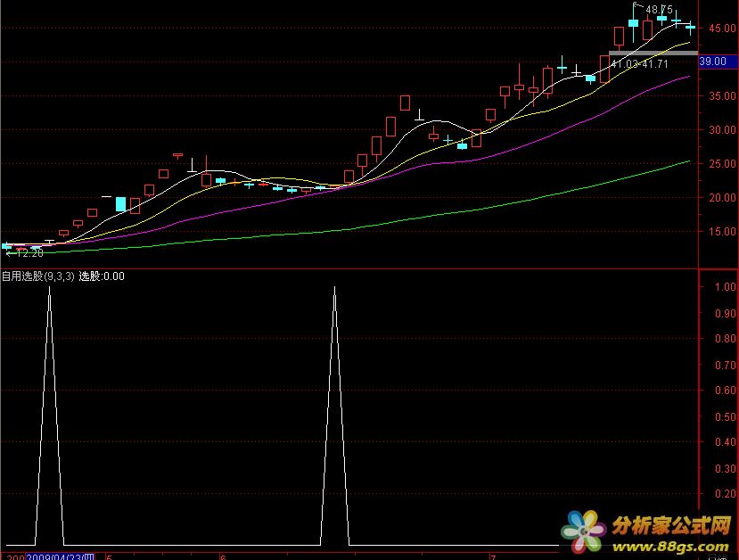The width and height of the screenshot is (739, 560).
Task: Click the gray gap marker bar
Action: [x=653, y=54]
